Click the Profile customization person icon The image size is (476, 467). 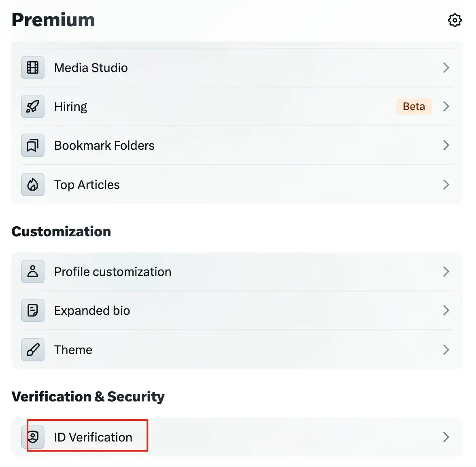[33, 272]
